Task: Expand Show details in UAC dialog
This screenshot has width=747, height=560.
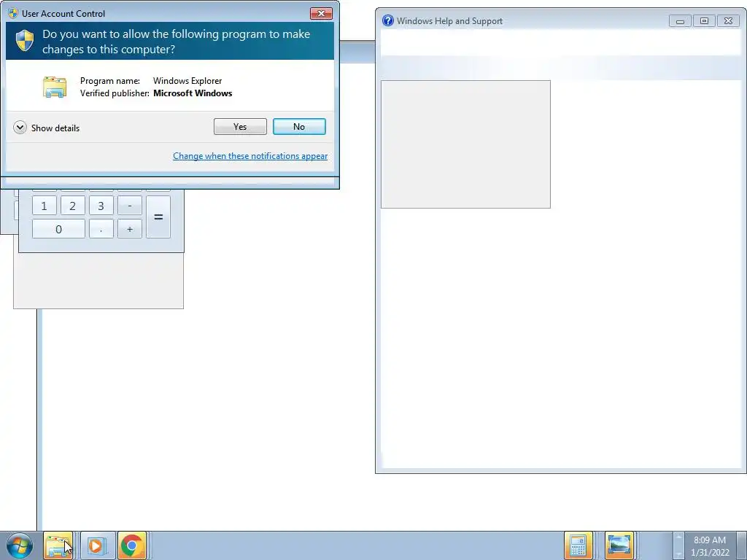Action: [x=47, y=128]
